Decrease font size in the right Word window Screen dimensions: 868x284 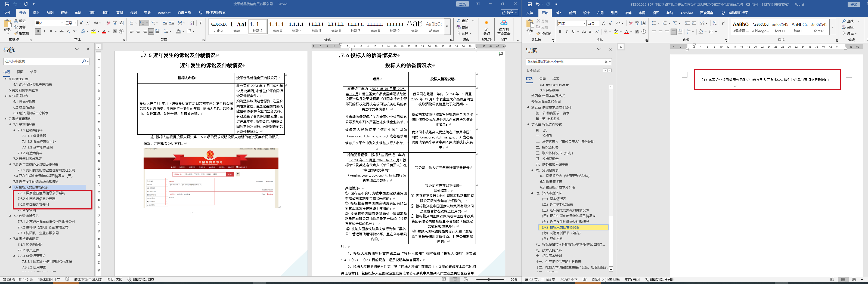click(x=610, y=23)
